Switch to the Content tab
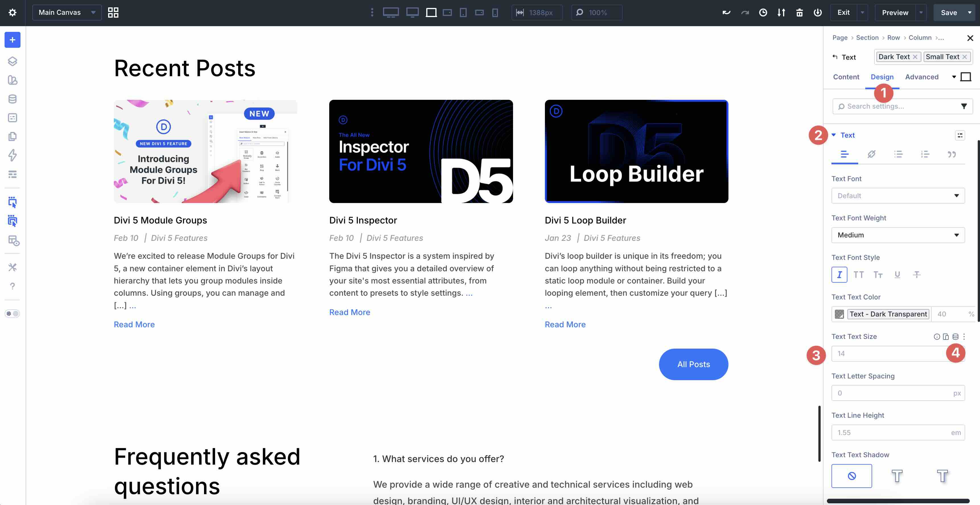Viewport: 980px width, 505px height. point(846,77)
